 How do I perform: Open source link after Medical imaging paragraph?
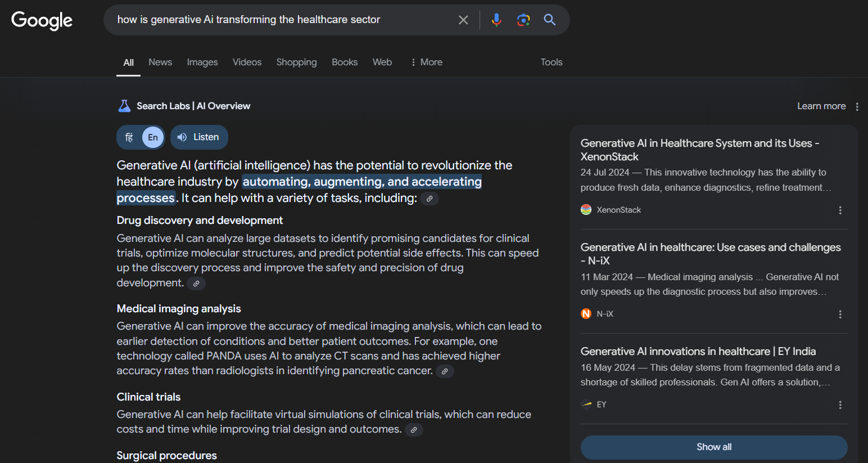tap(445, 371)
